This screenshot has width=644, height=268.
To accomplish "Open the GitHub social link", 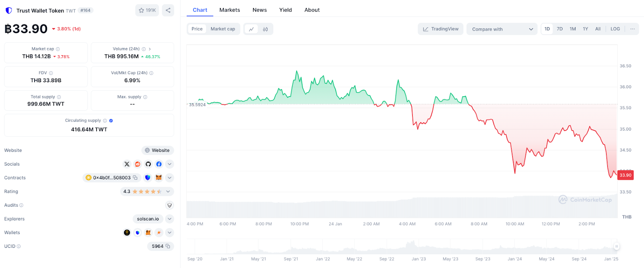I will point(148,164).
